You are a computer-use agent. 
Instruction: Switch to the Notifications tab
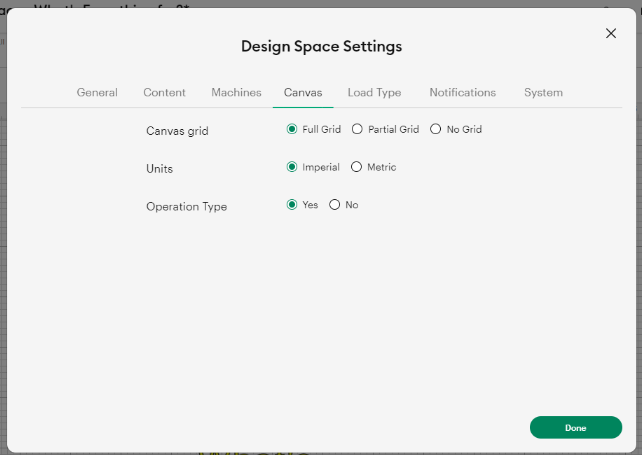pos(463,93)
